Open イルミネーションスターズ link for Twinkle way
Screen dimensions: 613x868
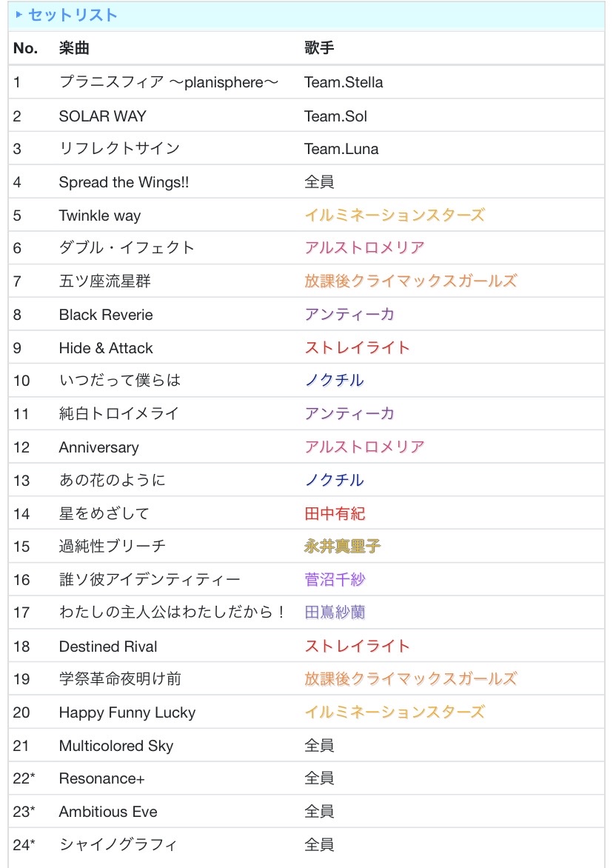pyautogui.click(x=395, y=215)
